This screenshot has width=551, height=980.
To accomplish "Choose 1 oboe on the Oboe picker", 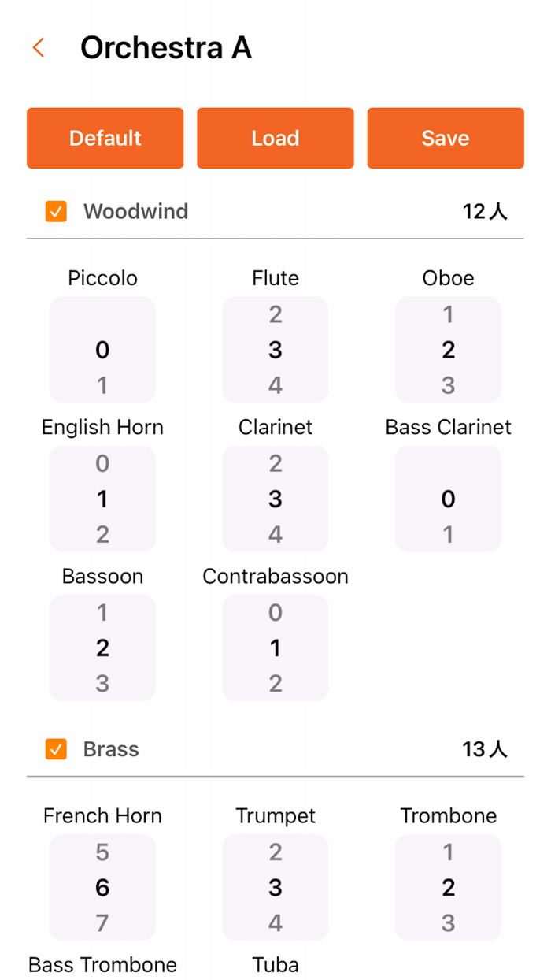I will (449, 314).
